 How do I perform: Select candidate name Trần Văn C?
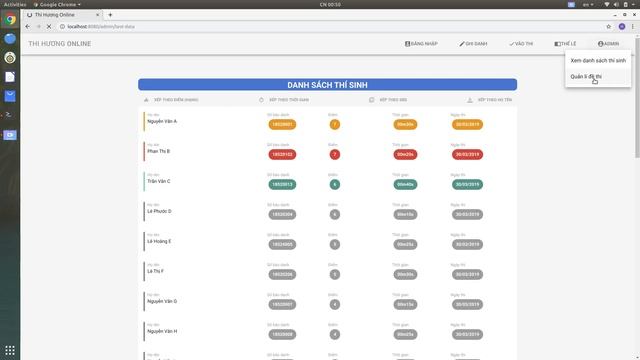(x=159, y=181)
